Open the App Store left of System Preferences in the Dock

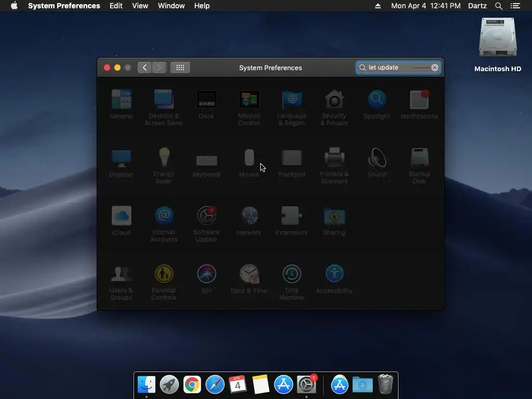(284, 384)
